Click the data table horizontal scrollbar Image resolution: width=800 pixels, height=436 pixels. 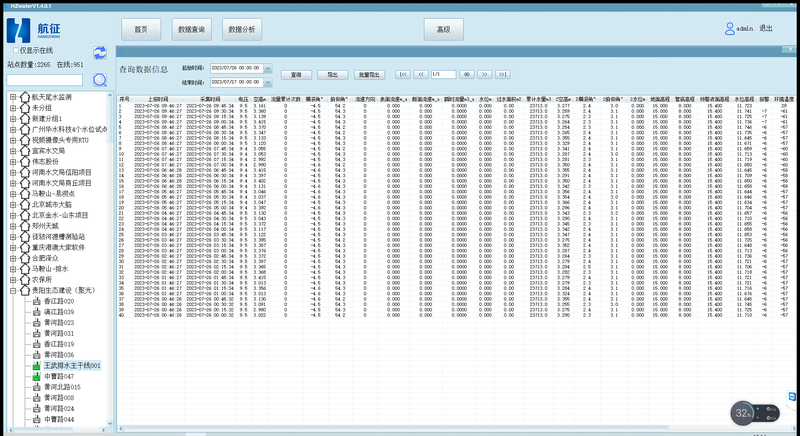[x=395, y=428]
